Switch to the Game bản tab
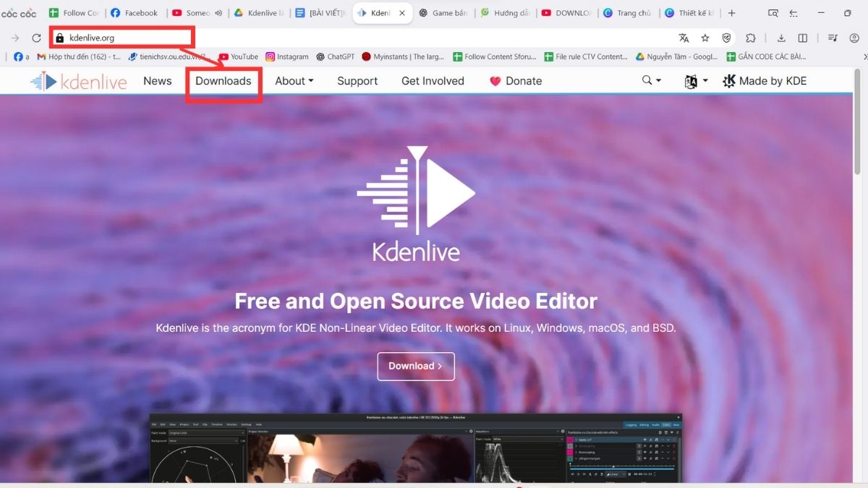The width and height of the screenshot is (868, 488). (x=444, y=13)
